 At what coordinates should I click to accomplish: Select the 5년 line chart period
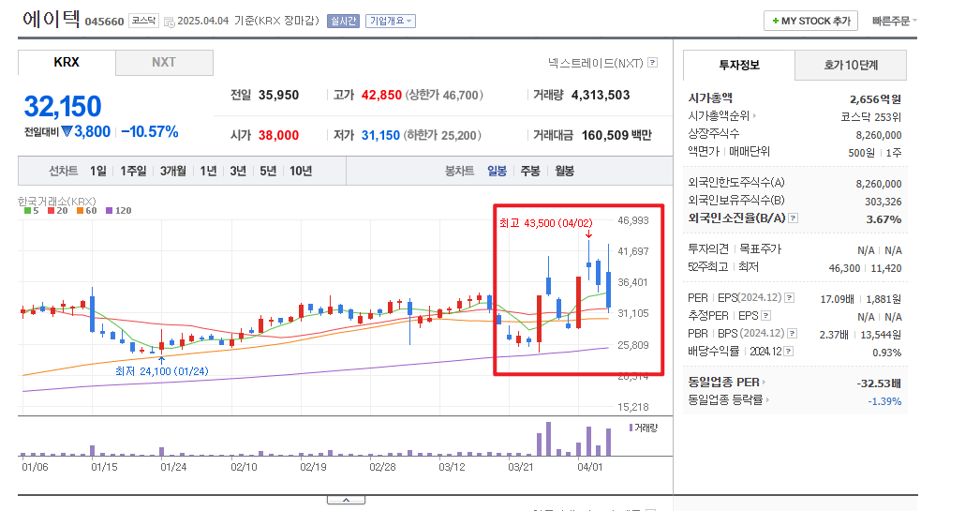[268, 171]
